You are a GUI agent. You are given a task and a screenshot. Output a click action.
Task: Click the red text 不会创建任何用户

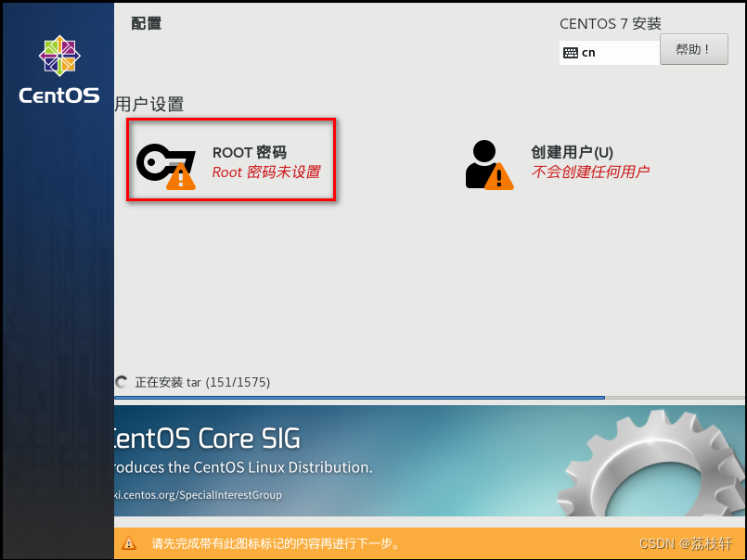[590, 172]
